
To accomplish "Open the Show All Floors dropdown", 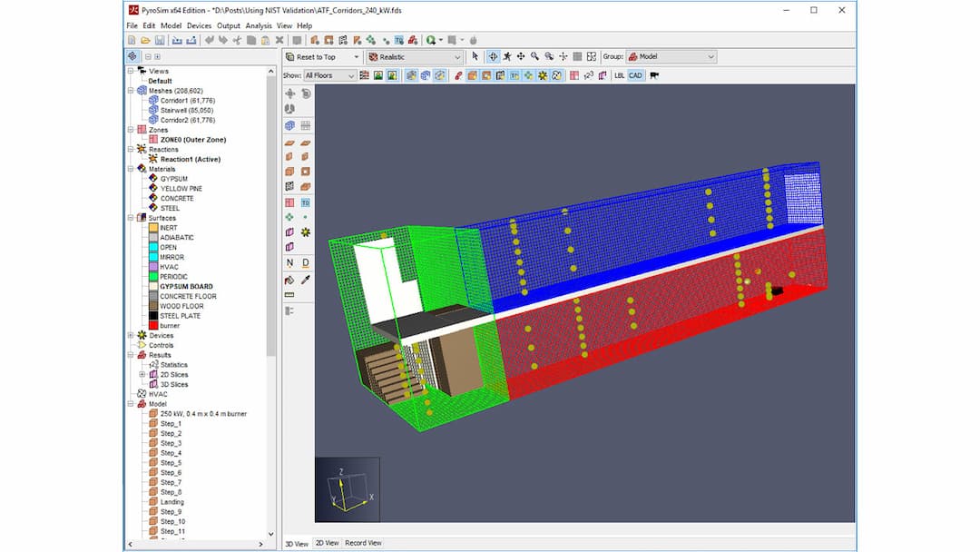I will tap(329, 75).
